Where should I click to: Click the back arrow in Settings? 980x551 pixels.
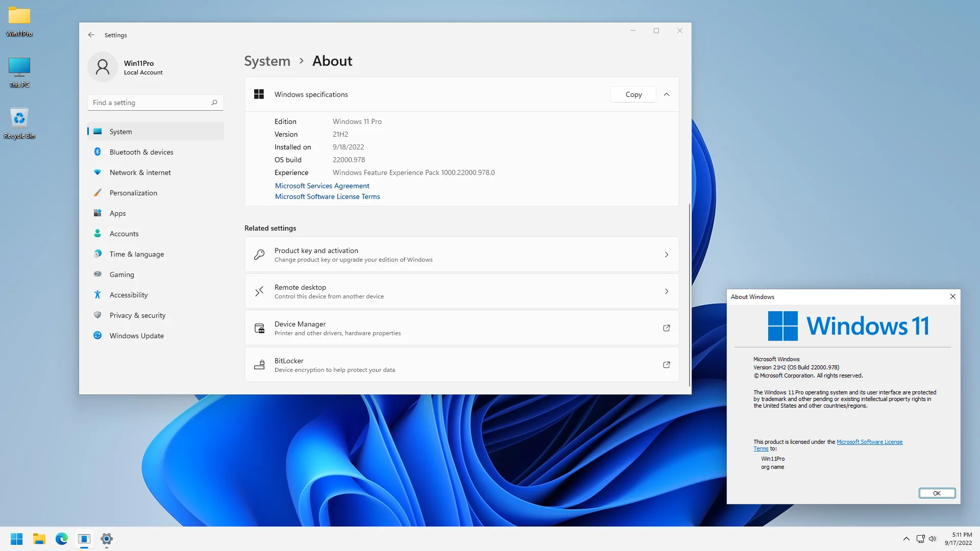coord(91,35)
